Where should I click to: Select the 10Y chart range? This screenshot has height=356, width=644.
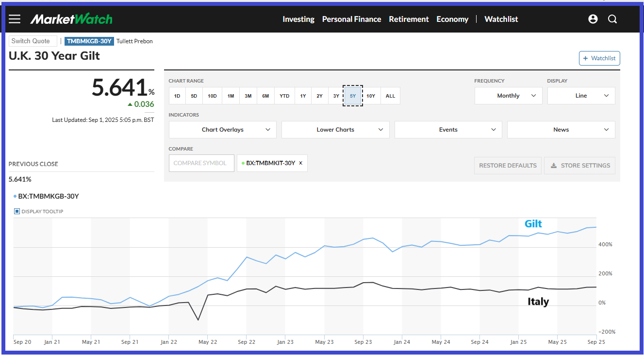click(x=371, y=96)
